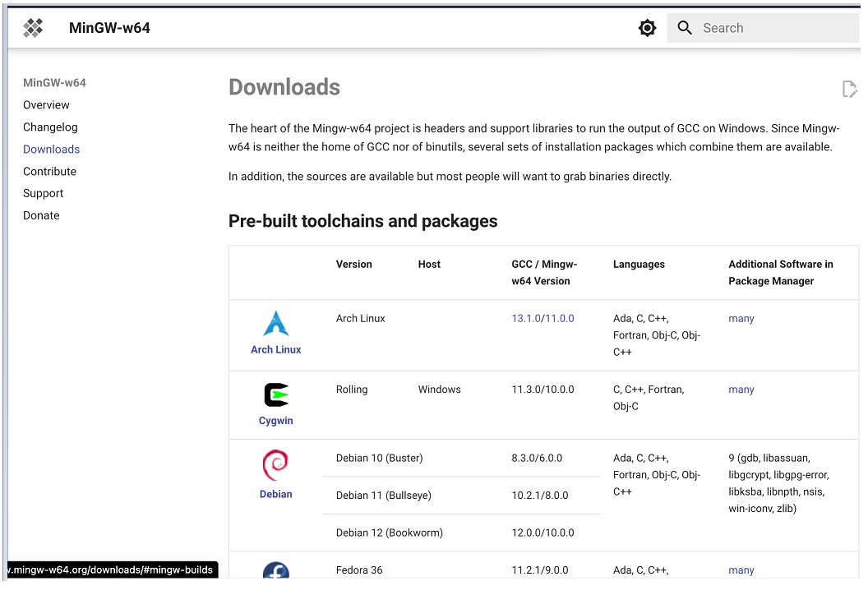Click the '10.2.1/8.0.0' version cell
This screenshot has height=595, width=868.
[540, 496]
